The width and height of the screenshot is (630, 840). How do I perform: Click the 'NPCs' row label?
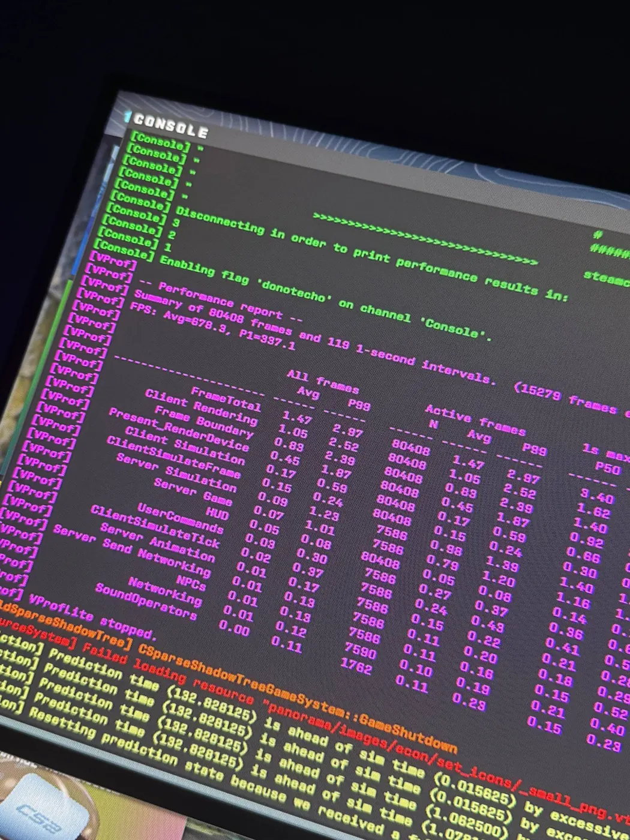[x=191, y=582]
